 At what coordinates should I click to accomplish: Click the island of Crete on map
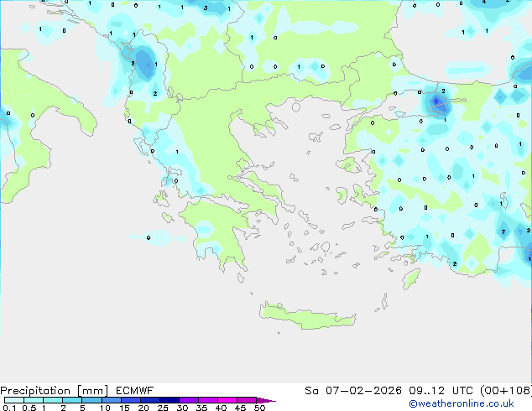tap(307, 317)
